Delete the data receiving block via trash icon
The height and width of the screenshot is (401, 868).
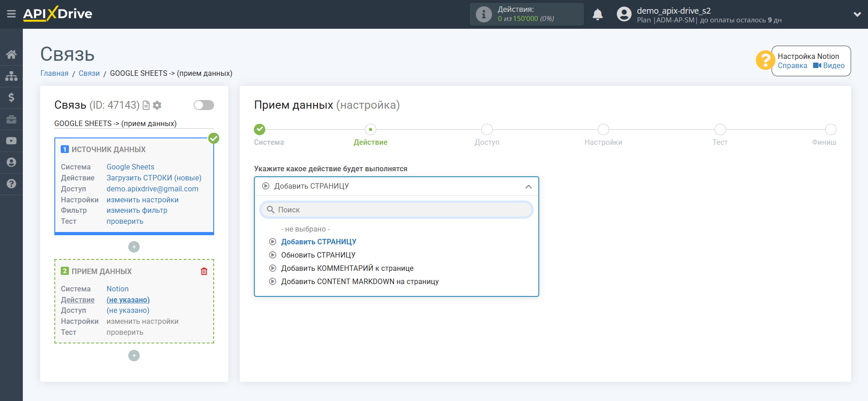point(204,271)
